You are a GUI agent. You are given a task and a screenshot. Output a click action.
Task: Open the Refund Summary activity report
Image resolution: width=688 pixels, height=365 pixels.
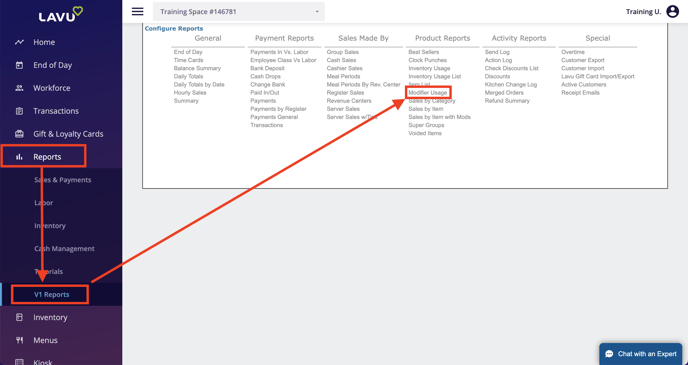[507, 101]
